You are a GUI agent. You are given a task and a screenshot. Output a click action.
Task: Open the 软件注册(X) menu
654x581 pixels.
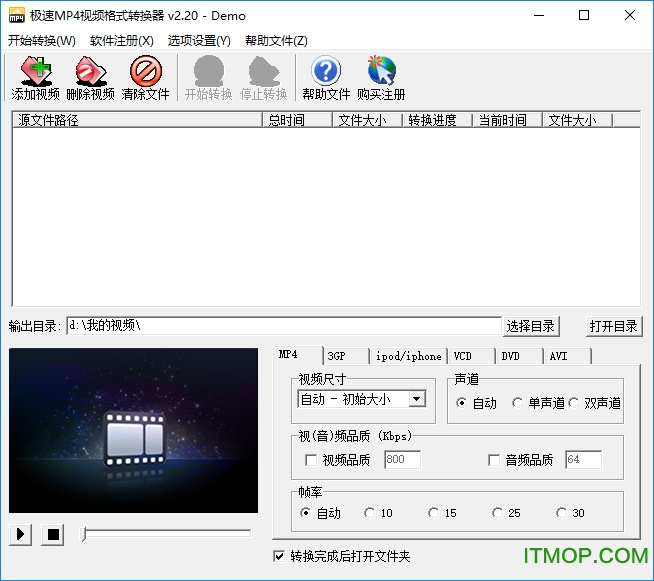[x=122, y=40]
